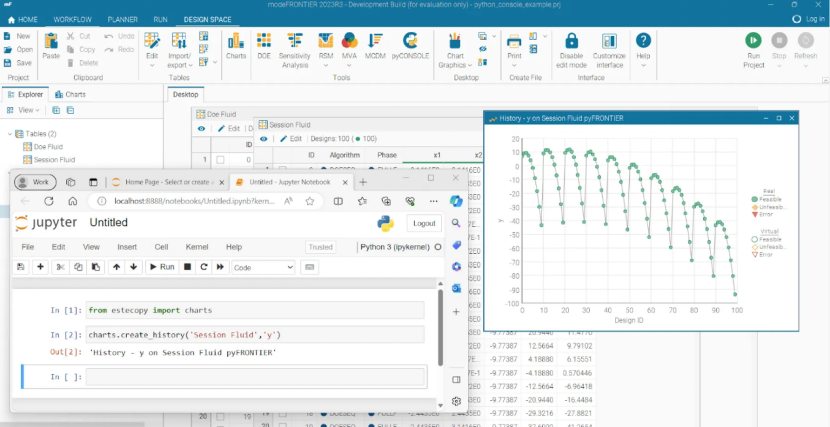Cut selected cells scissors icon in Jupyter
Viewport: 830px width, 427px height.
tap(60, 267)
